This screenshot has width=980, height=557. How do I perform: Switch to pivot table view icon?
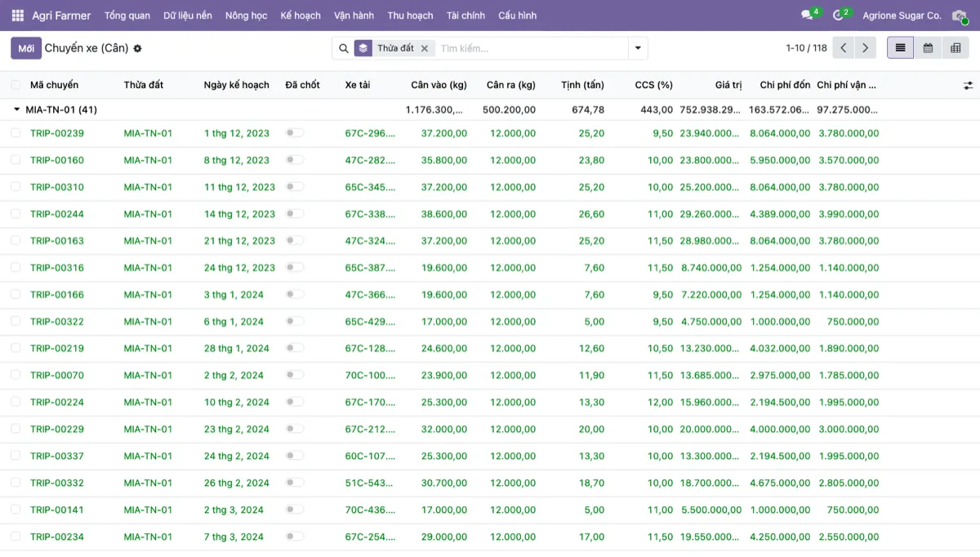point(955,48)
